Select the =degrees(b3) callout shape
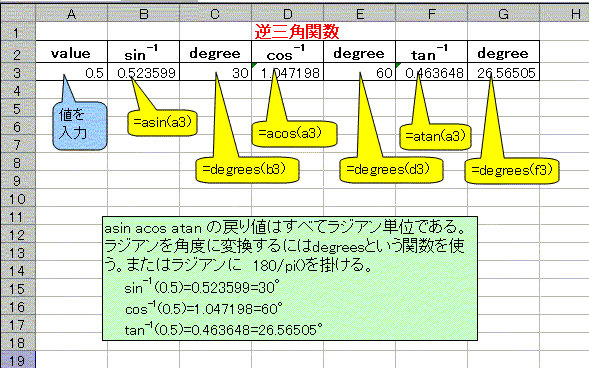 (247, 170)
